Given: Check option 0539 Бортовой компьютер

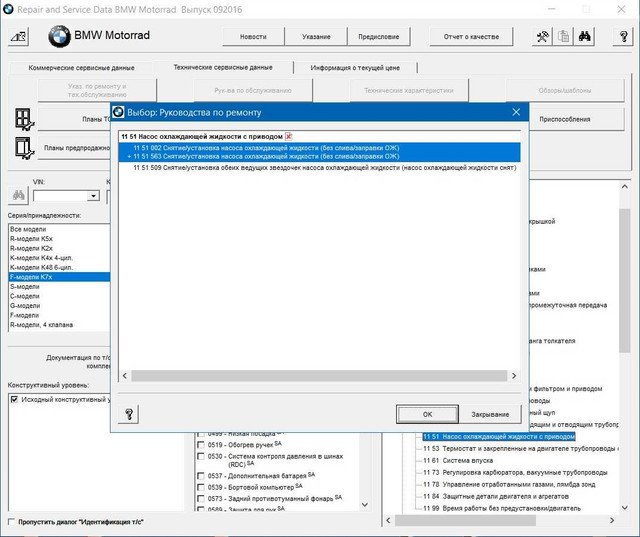Looking at the screenshot, I should click(x=200, y=487).
